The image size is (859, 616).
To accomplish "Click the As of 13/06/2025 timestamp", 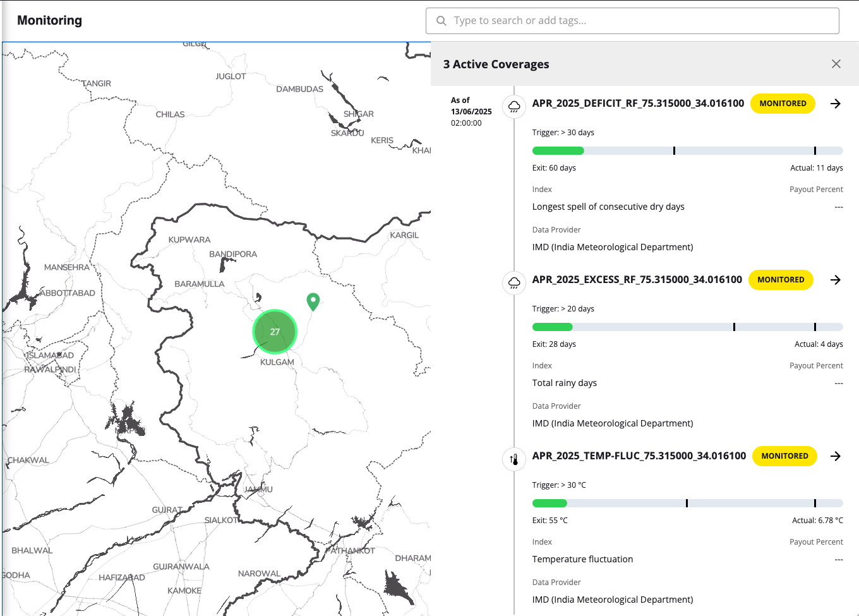I will coord(471,112).
